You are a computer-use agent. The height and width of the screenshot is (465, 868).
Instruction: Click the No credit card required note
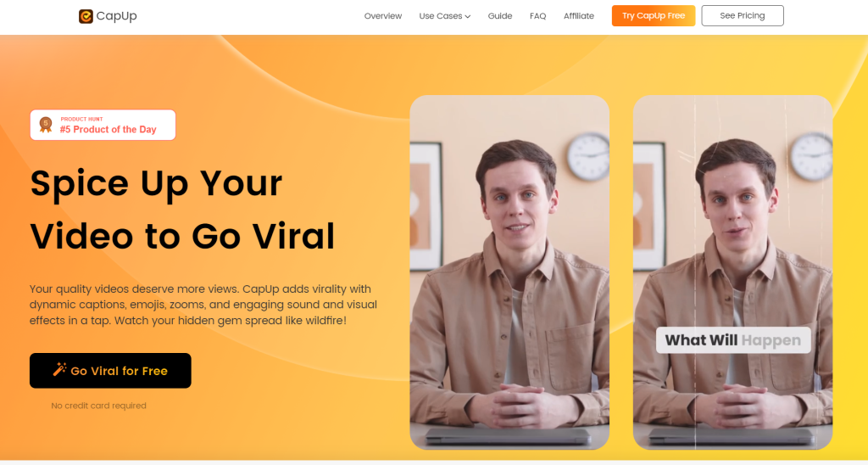tap(98, 406)
